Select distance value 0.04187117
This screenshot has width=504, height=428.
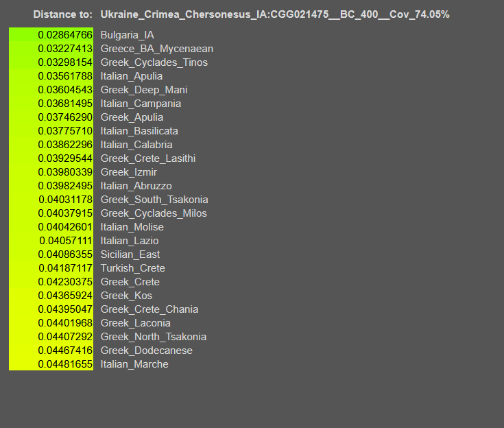click(66, 268)
